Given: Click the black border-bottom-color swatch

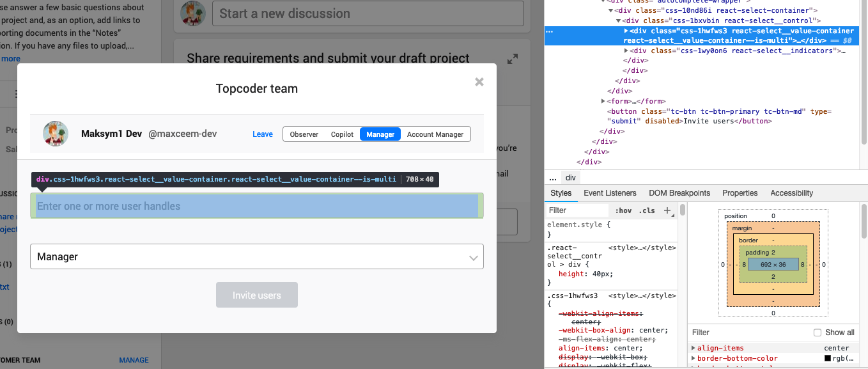Looking at the screenshot, I should pyautogui.click(x=828, y=358).
